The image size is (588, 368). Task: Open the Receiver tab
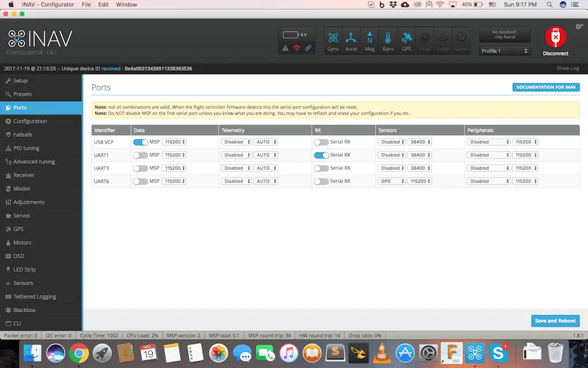click(41, 175)
